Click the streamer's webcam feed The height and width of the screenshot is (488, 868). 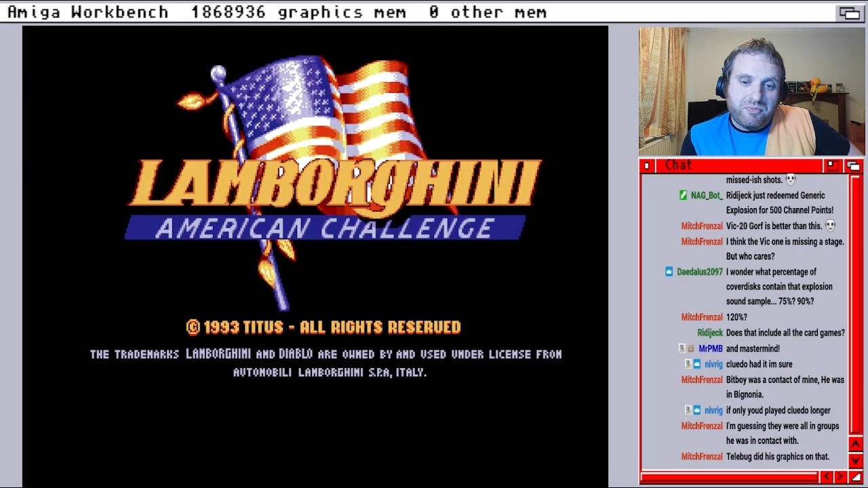point(751,91)
